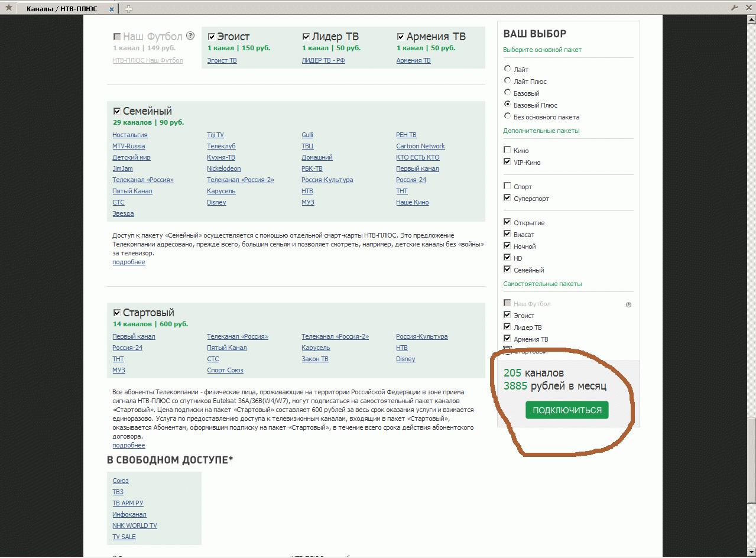Click подробнее link under Стартовый description
Viewport: 756px width, 558px height.
coord(129,445)
